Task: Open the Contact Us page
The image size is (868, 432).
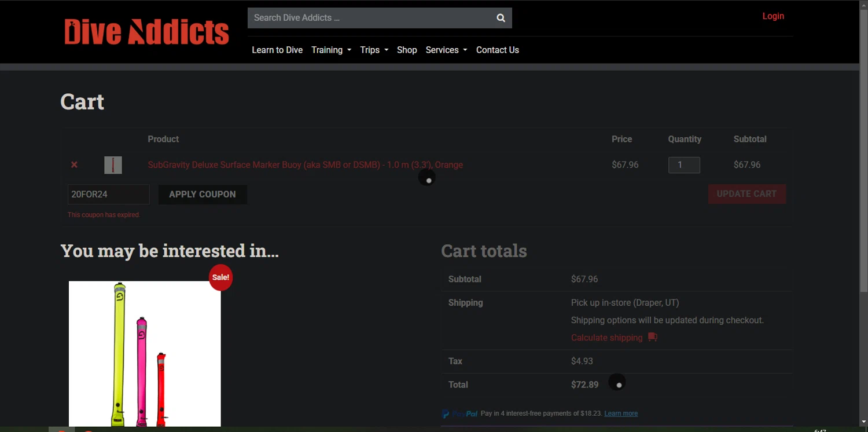Action: 498,50
